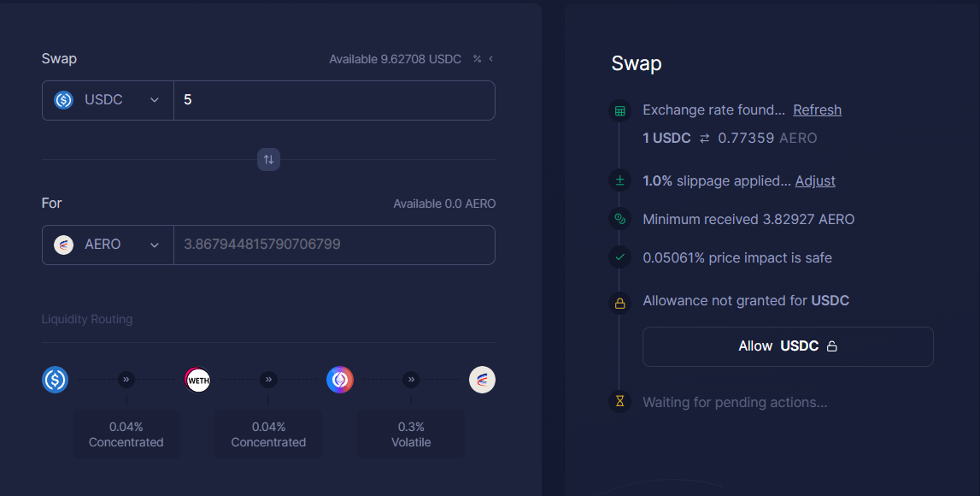Image resolution: width=980 pixels, height=496 pixels.
Task: Click the third token icon in Liquidity Routing
Action: tap(340, 380)
